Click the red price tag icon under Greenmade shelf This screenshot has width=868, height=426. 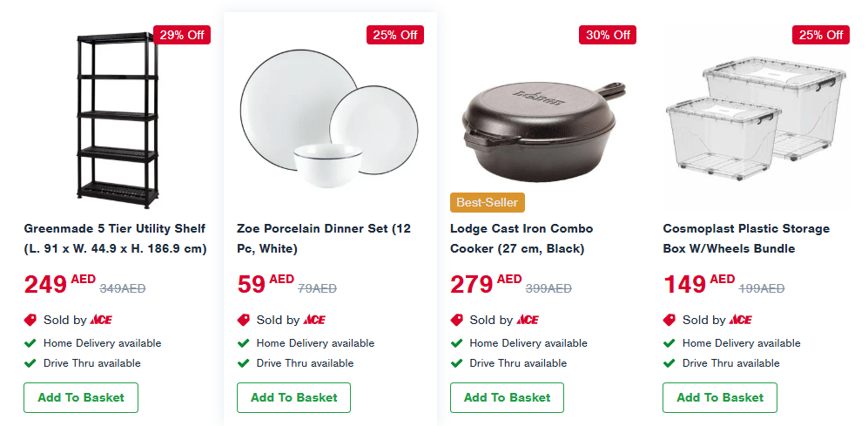pyautogui.click(x=30, y=320)
